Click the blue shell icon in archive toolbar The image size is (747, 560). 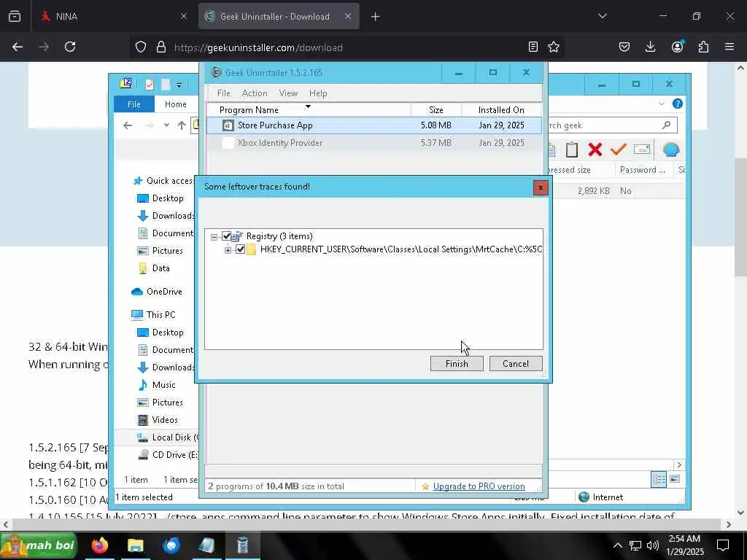pos(671,150)
